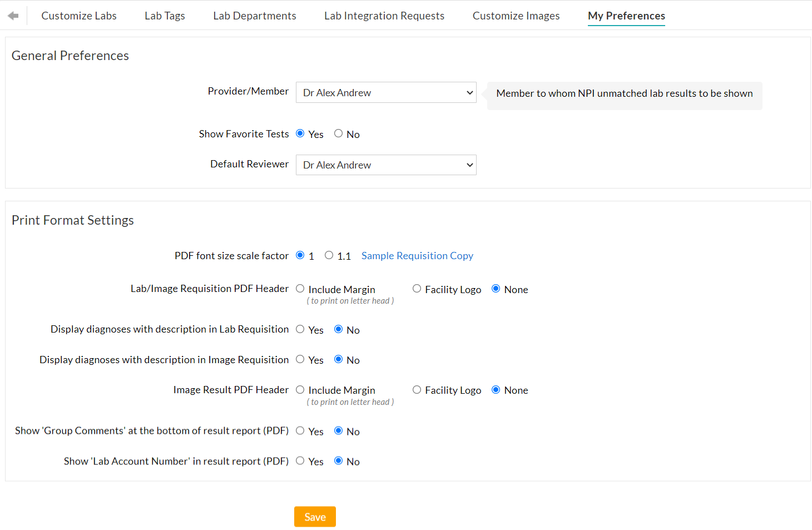Open the Sample Requisition Copy link
The height and width of the screenshot is (530, 812).
coord(417,256)
